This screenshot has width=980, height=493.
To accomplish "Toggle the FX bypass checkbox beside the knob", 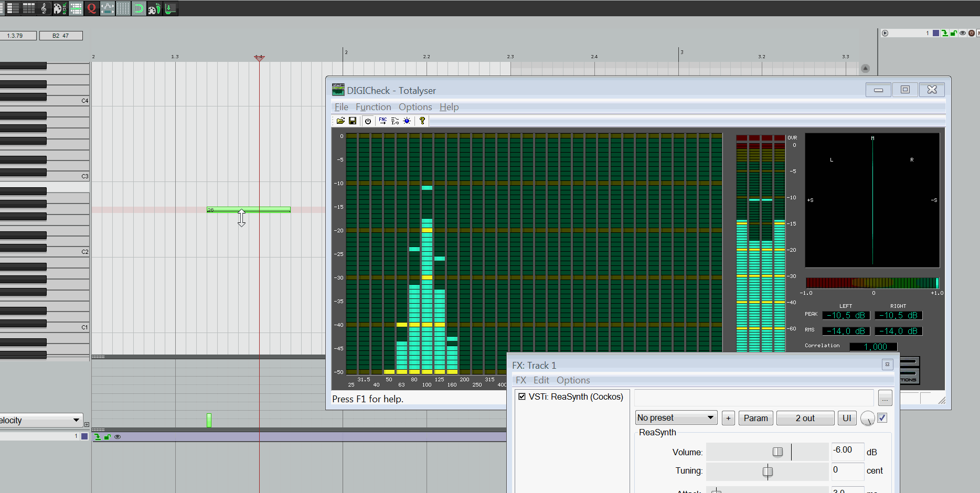I will click(x=882, y=418).
